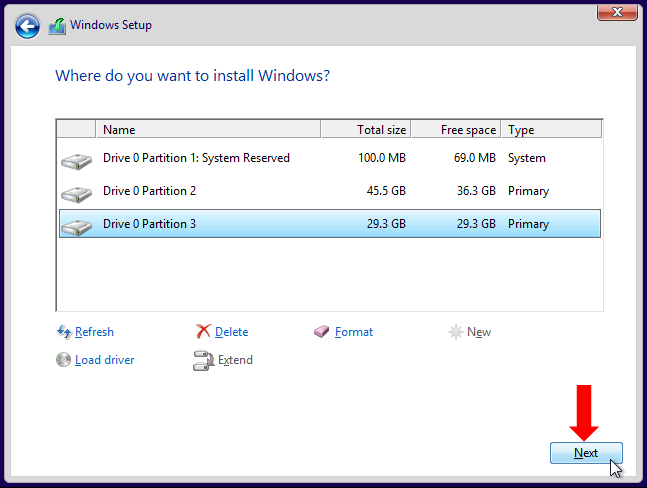Click the 29.3 GB total size cell

tap(386, 224)
